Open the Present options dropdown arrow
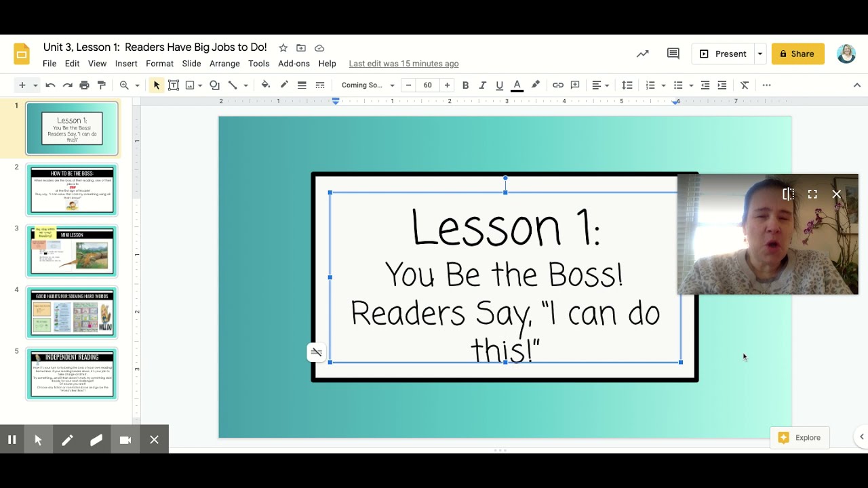The image size is (868, 488). 760,54
